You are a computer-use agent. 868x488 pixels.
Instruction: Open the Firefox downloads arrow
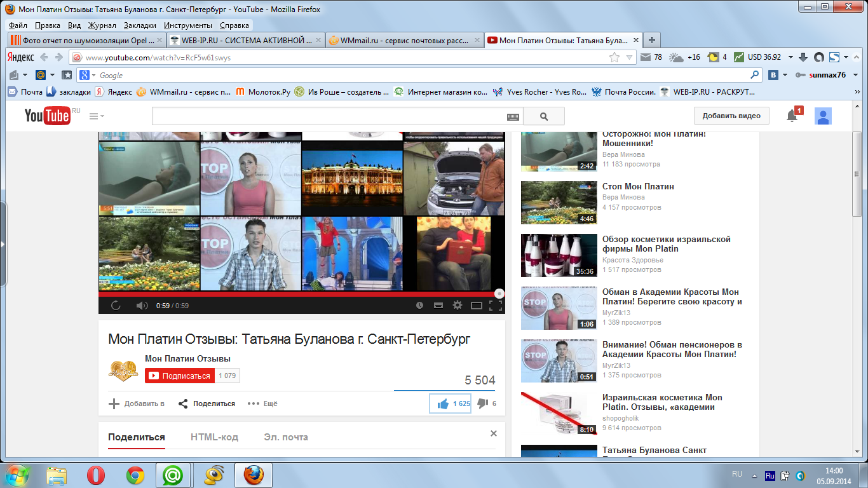(803, 57)
